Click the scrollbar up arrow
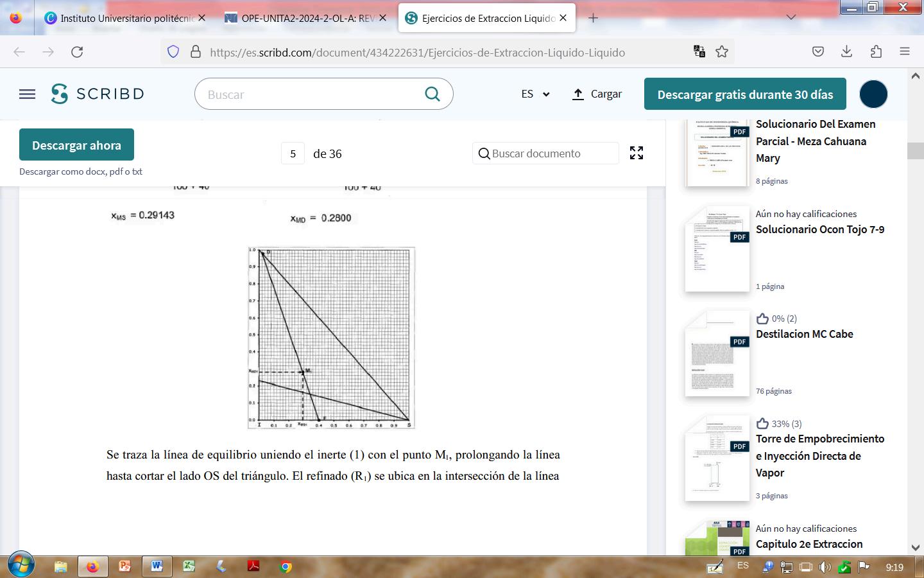The height and width of the screenshot is (578, 924). point(916,76)
